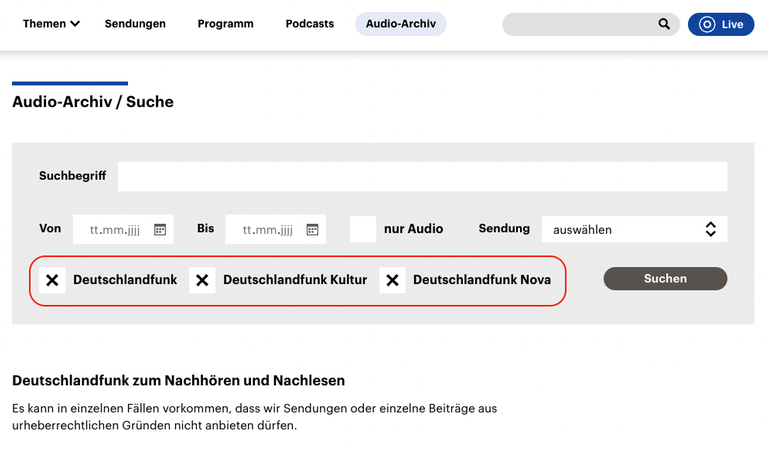Screen dimensions: 768x453
Task: Focus the top header search field
Action: (591, 24)
